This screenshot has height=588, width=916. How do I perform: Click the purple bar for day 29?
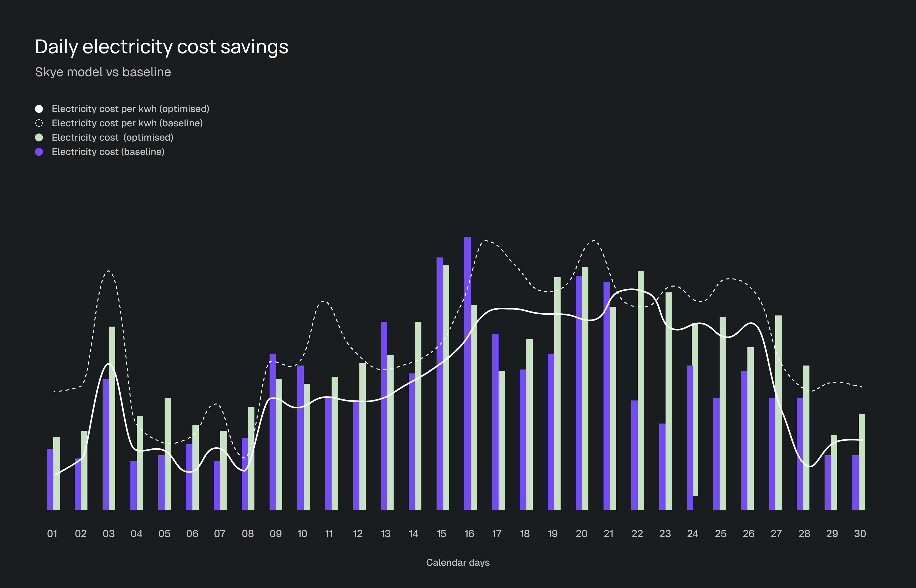tap(828, 483)
